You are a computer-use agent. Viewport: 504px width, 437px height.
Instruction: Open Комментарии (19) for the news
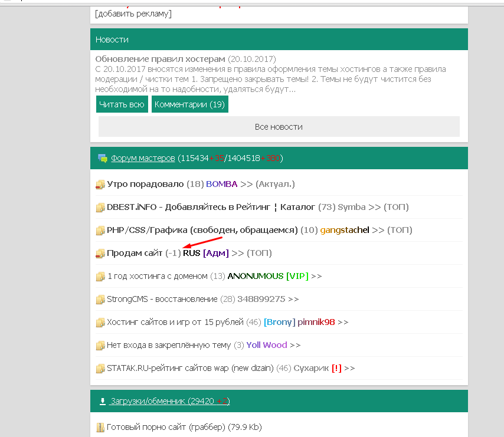click(189, 104)
